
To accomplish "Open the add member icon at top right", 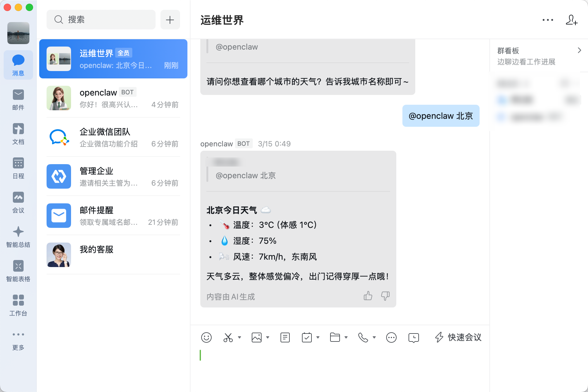I will 571,20.
